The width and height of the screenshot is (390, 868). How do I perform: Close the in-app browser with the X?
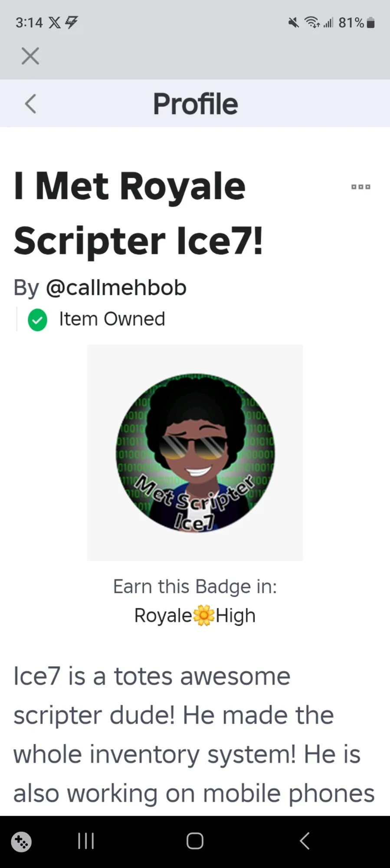[30, 56]
